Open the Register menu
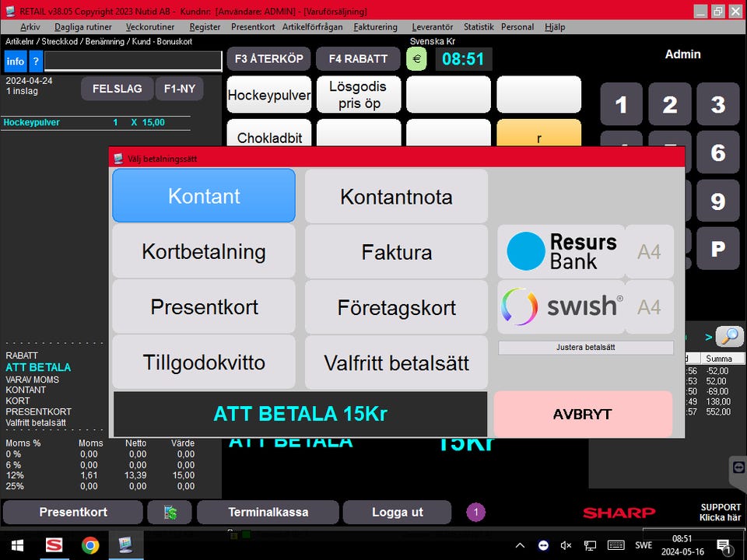This screenshot has height=560, width=747. coord(205,27)
